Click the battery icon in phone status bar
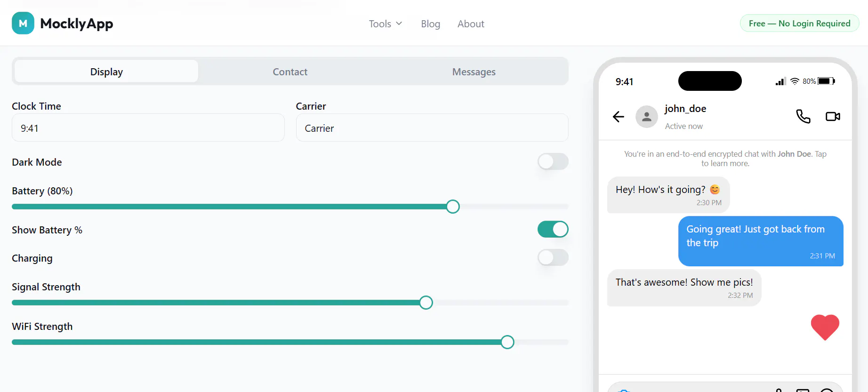 click(826, 81)
